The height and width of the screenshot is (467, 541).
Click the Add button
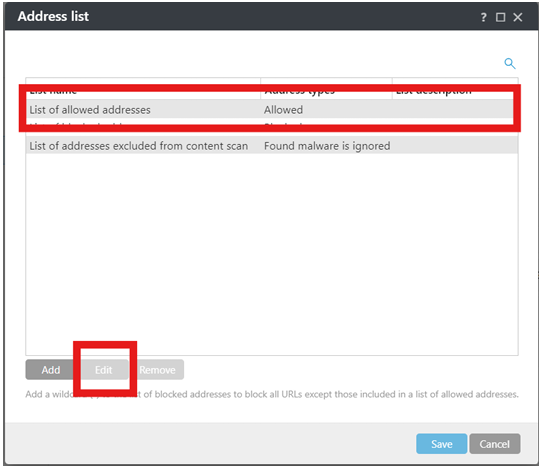(50, 370)
